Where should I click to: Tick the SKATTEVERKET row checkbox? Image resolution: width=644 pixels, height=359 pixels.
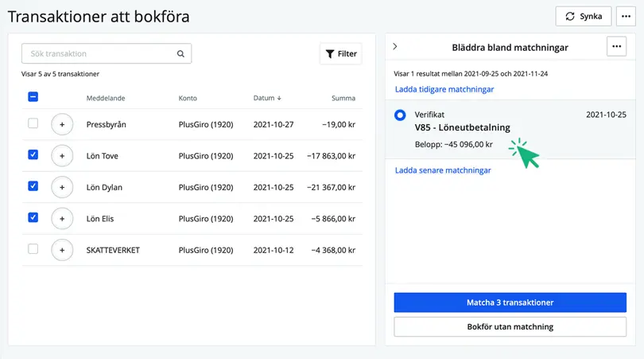(x=33, y=249)
